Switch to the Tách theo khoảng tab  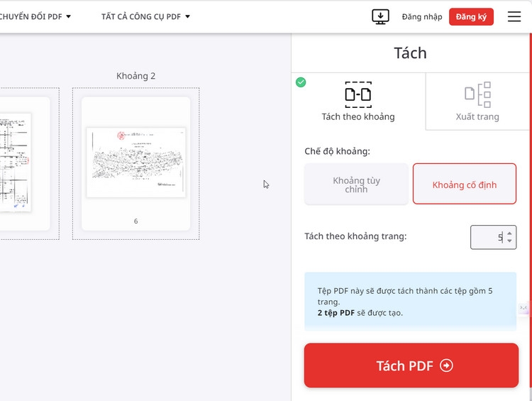[x=358, y=101]
